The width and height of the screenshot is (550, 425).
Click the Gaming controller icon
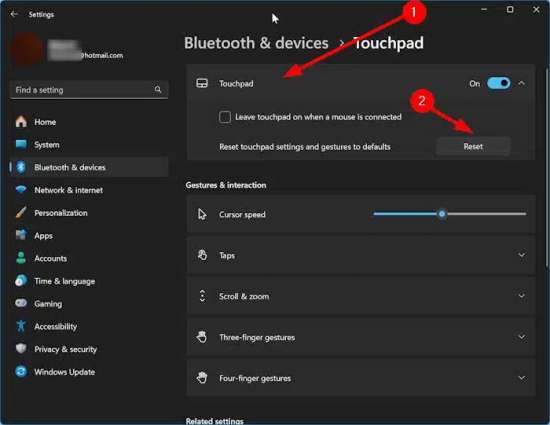21,303
